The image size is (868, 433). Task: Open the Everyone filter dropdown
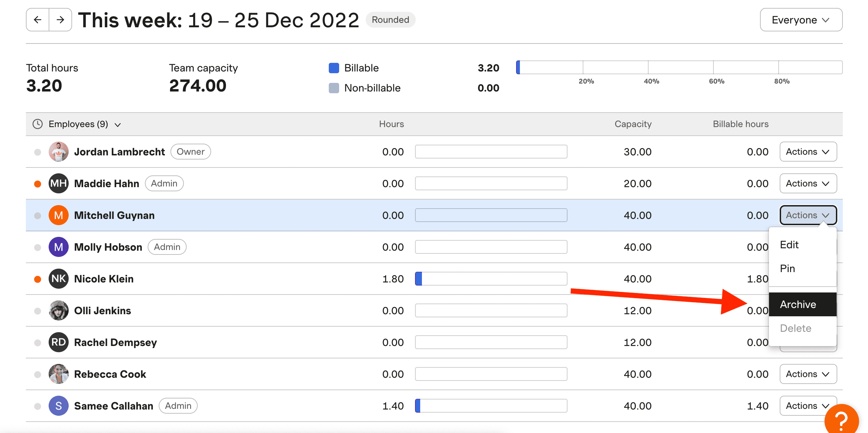tap(801, 20)
